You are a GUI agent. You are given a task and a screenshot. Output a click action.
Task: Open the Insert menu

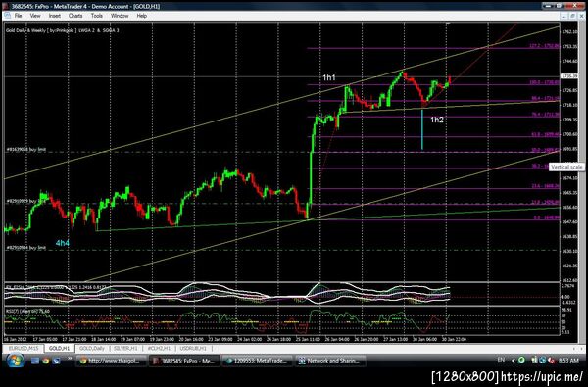[54, 16]
